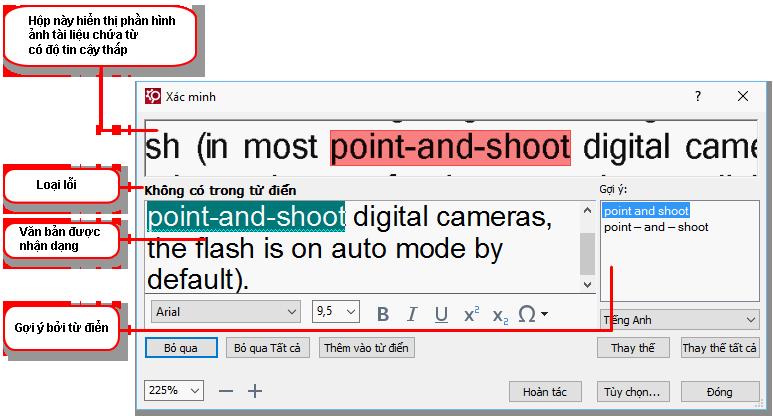The height and width of the screenshot is (416, 773).
Task: Open the Tiếng Anh language dropdown
Action: (x=679, y=320)
